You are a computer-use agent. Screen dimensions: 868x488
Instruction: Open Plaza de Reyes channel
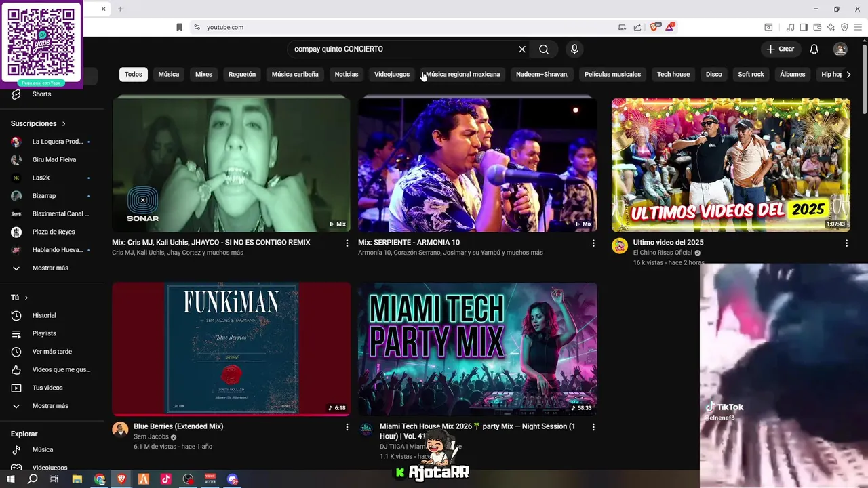52,232
